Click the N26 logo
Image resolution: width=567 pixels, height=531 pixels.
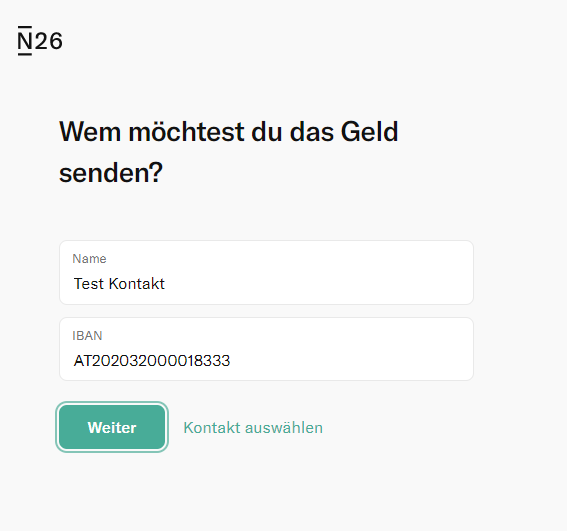pos(40,41)
